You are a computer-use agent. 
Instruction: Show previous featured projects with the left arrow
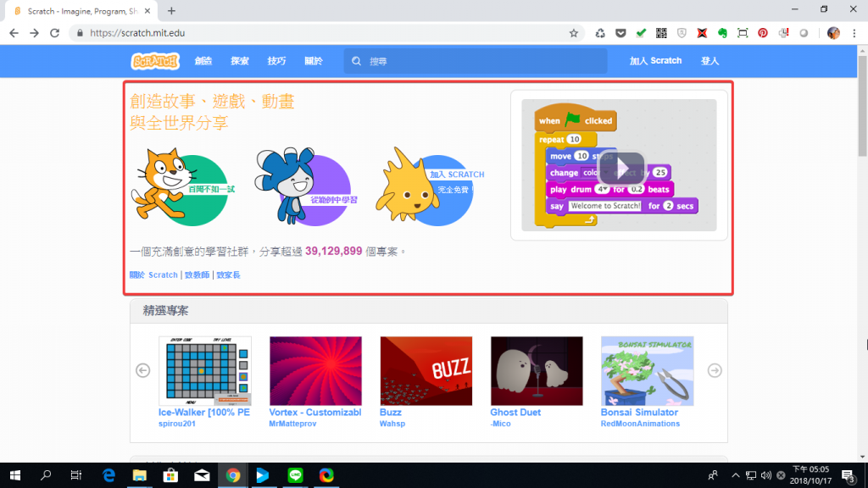pyautogui.click(x=142, y=370)
